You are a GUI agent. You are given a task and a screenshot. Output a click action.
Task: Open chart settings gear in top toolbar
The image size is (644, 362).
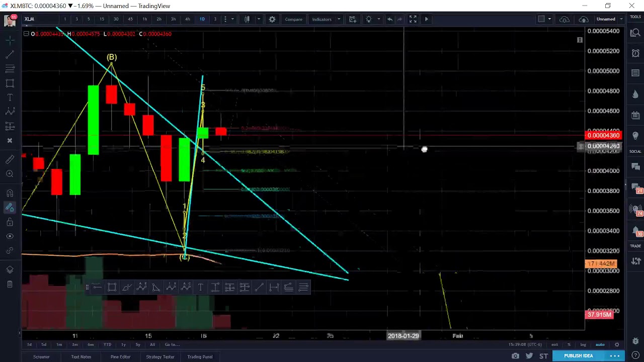(272, 19)
